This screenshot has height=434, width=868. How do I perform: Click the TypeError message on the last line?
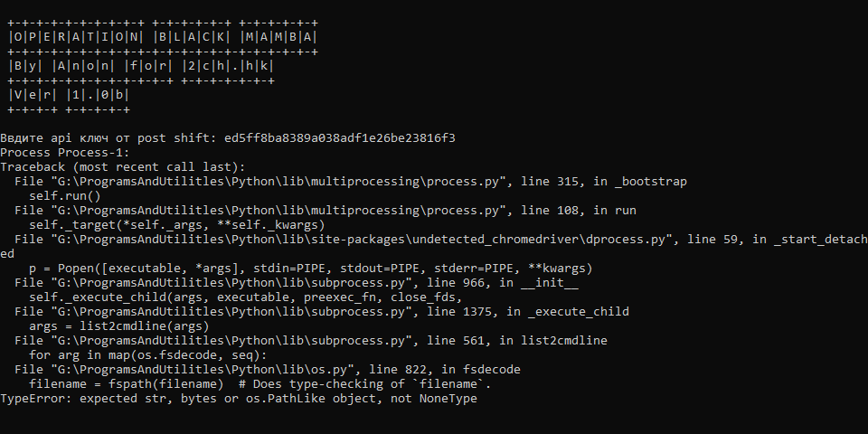[239, 399]
